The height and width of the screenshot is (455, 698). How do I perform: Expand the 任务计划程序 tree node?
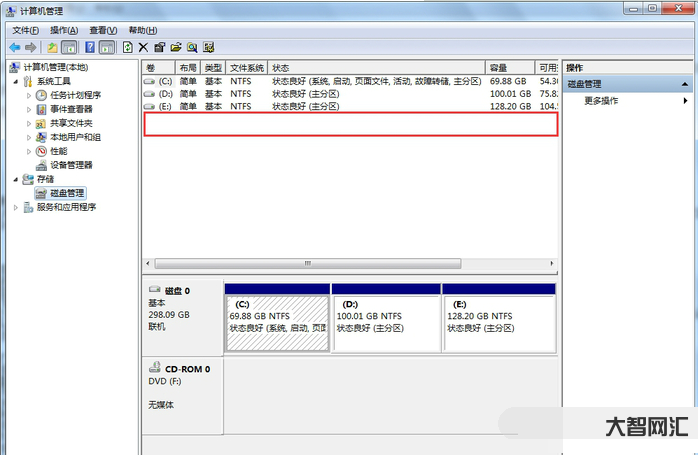28,95
